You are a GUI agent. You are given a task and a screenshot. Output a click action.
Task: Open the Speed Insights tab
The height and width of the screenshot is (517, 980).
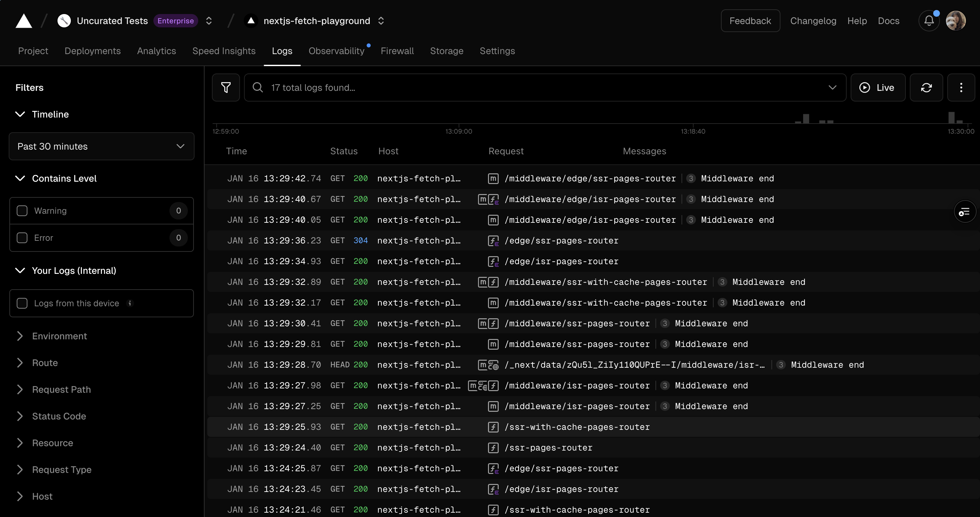pyautogui.click(x=224, y=51)
